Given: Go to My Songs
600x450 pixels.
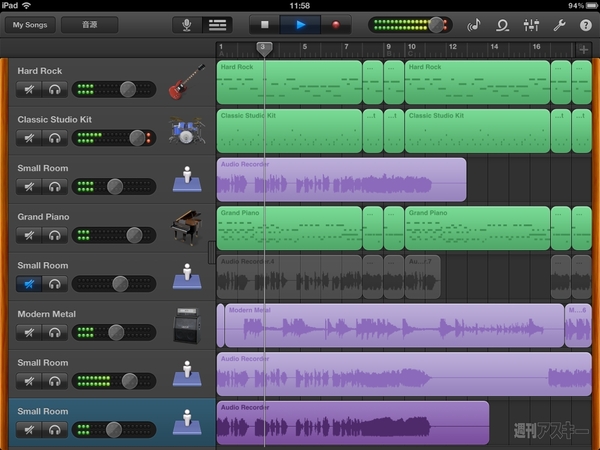Looking at the screenshot, I should click(x=28, y=24).
